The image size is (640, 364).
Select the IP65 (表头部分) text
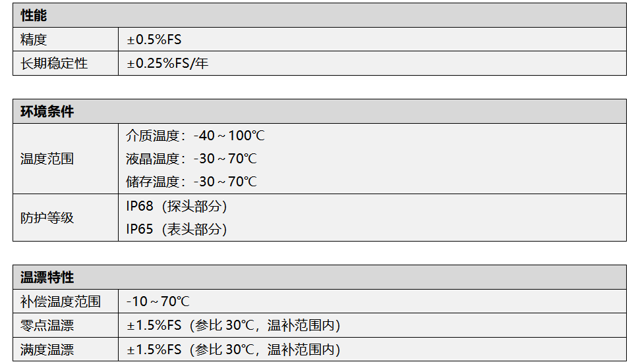(x=177, y=229)
